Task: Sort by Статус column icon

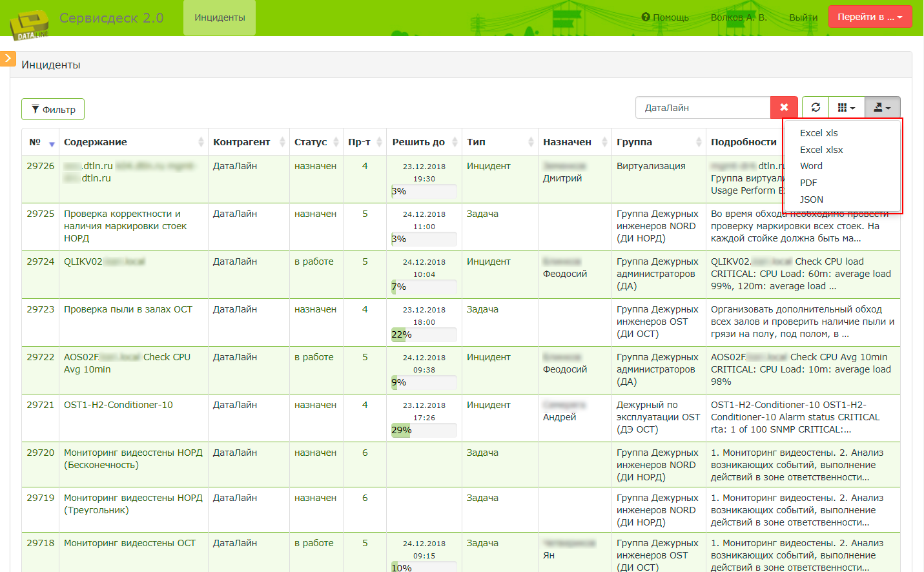Action: (x=336, y=142)
